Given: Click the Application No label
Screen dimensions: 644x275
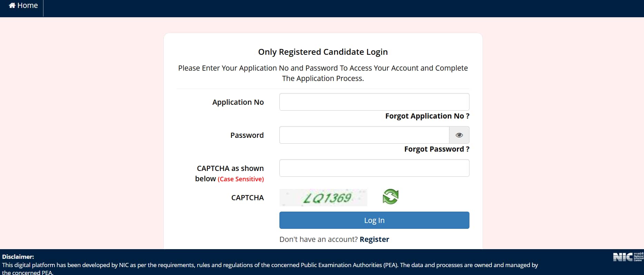Looking at the screenshot, I should click(238, 102).
